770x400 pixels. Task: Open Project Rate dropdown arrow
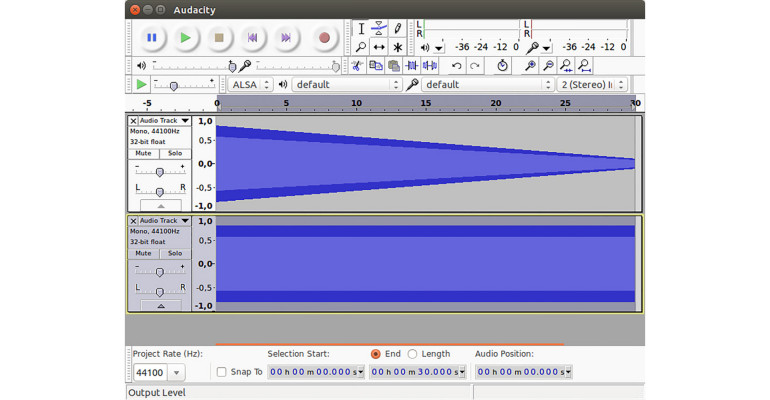(x=176, y=373)
